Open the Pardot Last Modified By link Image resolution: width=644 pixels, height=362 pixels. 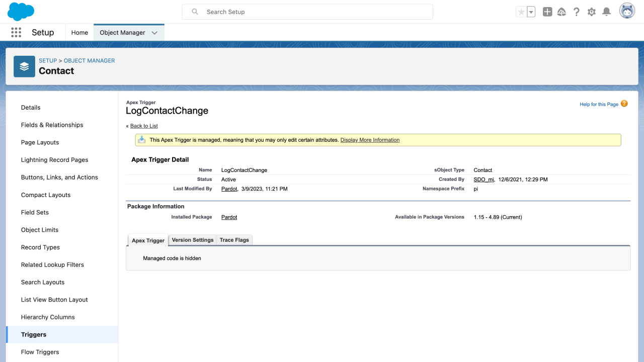pos(229,189)
